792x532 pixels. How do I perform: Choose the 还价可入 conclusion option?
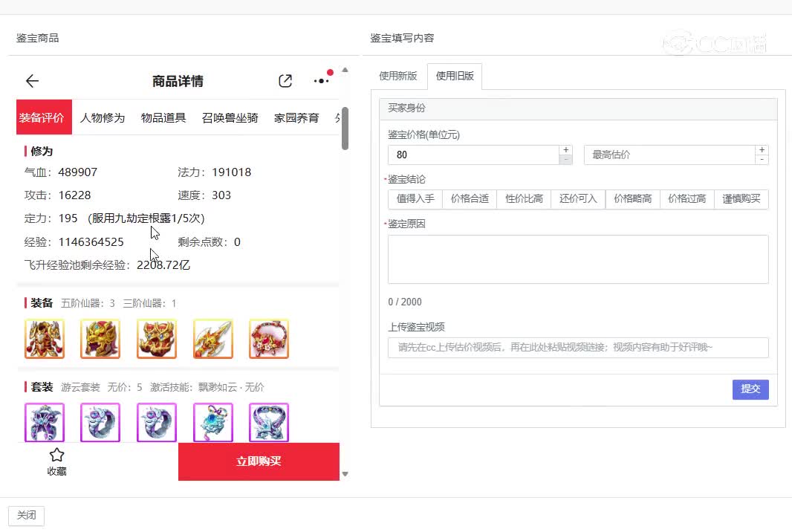pyautogui.click(x=578, y=198)
